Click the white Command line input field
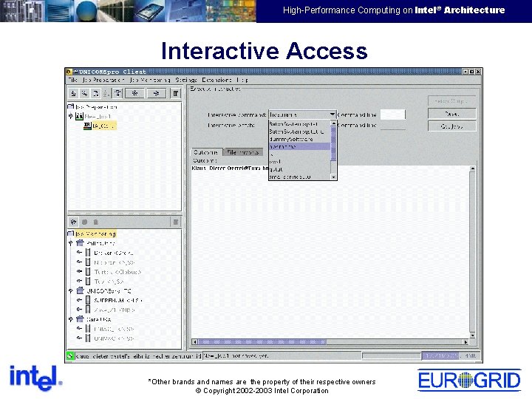 393,115
